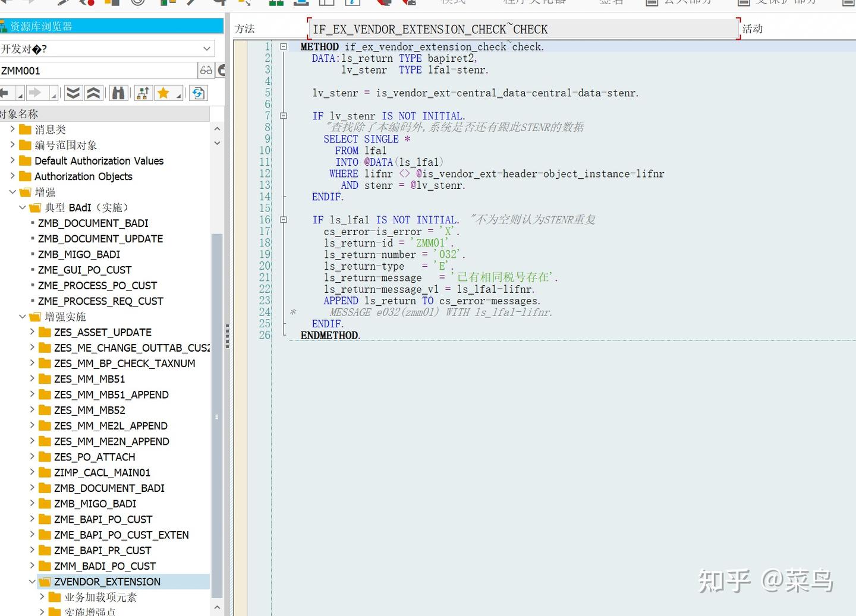Select ZMB_DOCUMENT_BADI under 典型 BAdI
Viewport: 856px width, 616px height.
coord(93,223)
